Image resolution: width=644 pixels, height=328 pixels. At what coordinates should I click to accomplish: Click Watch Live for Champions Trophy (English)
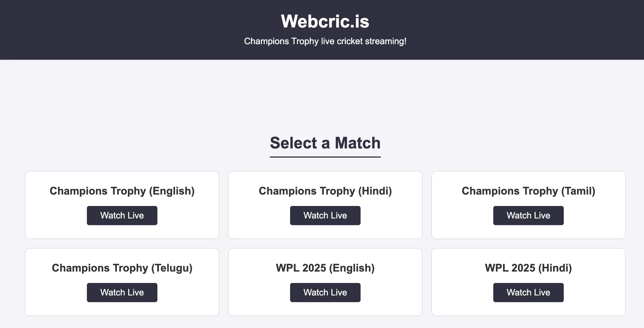[122, 215]
